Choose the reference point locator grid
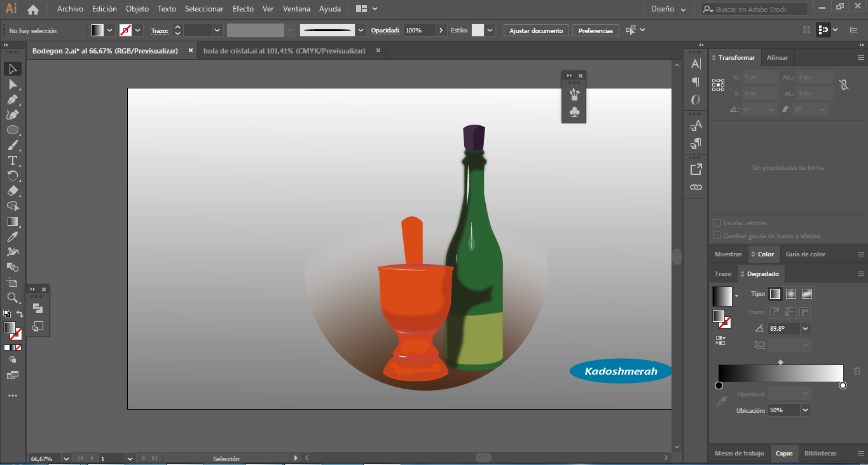The height and width of the screenshot is (465, 868). coord(719,85)
